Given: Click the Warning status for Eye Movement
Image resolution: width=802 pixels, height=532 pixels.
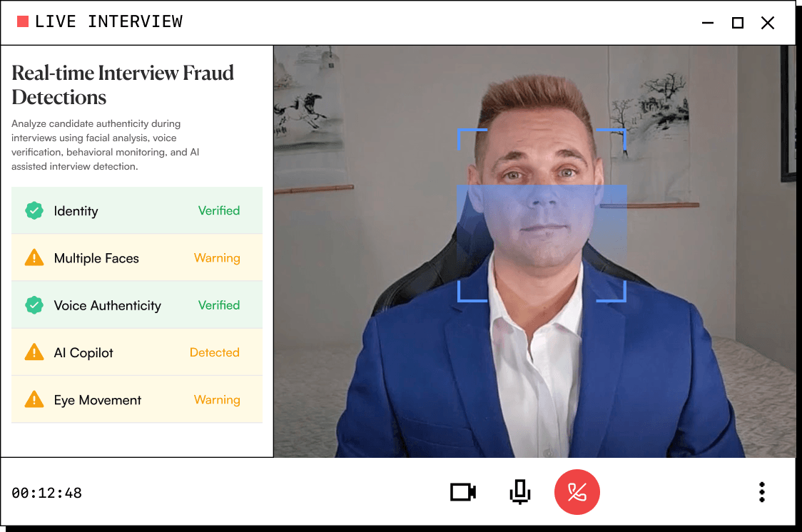Looking at the screenshot, I should tap(217, 399).
